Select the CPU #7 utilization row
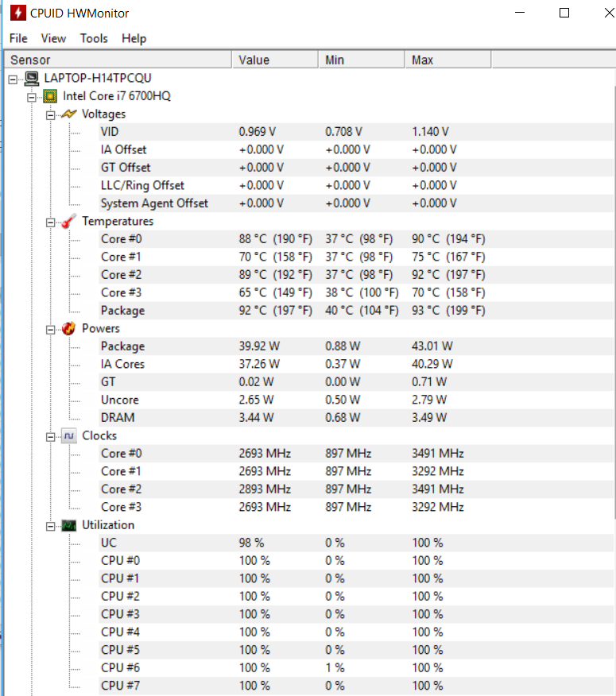 tap(356, 686)
